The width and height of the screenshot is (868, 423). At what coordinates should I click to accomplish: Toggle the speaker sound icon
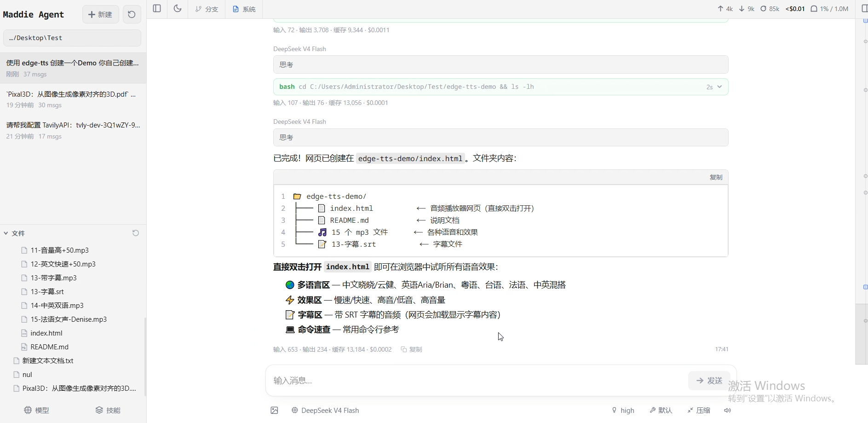click(x=727, y=410)
